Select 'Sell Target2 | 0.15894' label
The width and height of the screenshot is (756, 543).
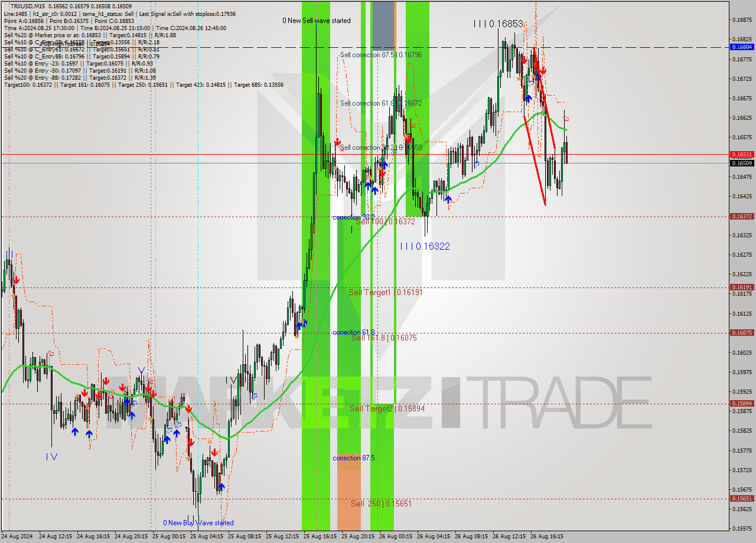point(387,408)
